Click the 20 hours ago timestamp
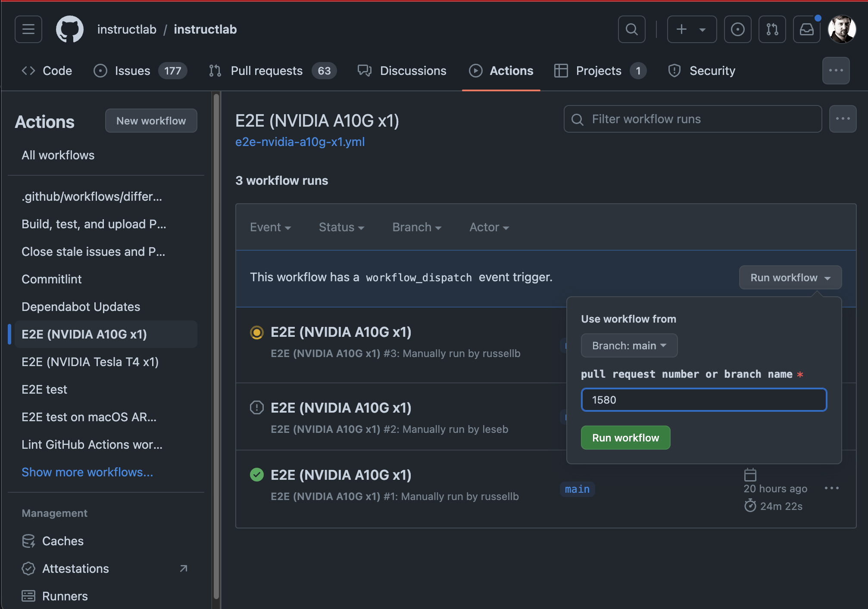The image size is (868, 609). coord(775,489)
